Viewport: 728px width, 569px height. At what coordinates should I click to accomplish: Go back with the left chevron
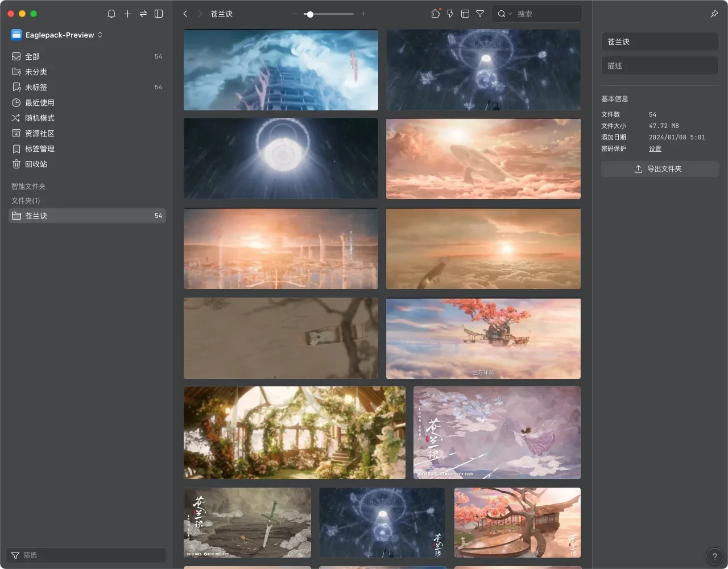tap(185, 14)
